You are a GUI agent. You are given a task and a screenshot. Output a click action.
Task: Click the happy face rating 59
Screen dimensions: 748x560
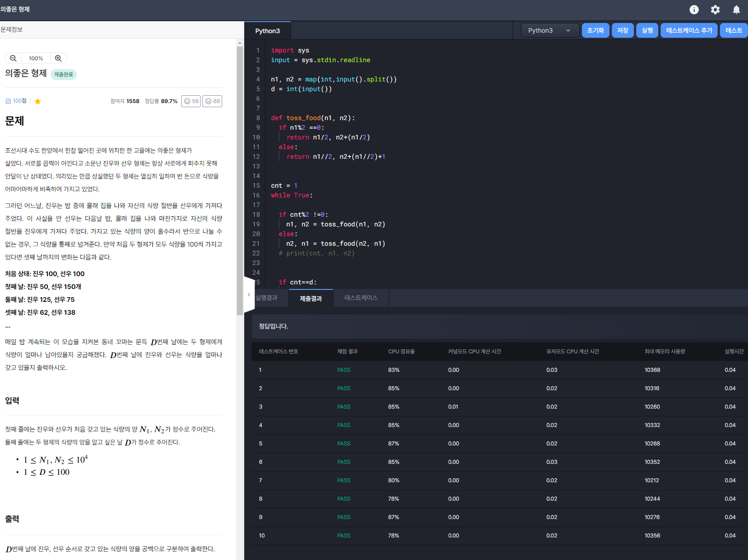(x=191, y=101)
